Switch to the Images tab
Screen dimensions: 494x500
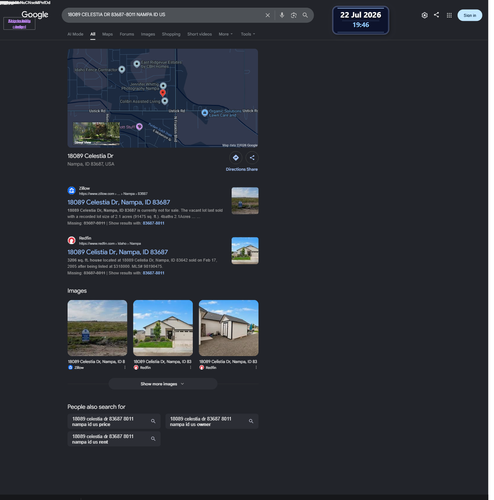[149, 34]
